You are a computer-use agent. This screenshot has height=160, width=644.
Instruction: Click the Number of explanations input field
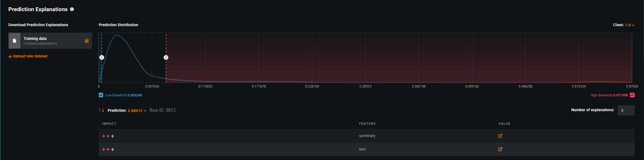tap(626, 110)
